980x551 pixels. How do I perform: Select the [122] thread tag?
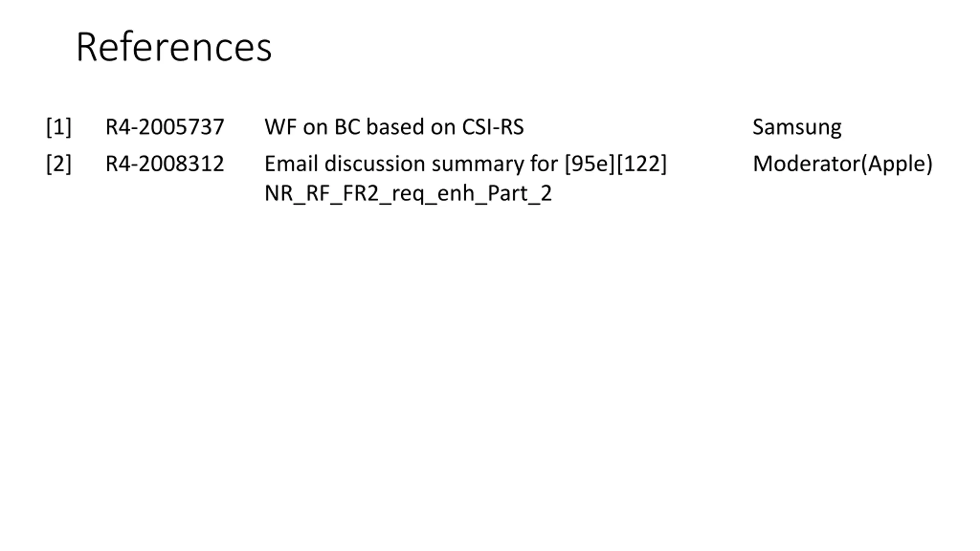coord(642,163)
